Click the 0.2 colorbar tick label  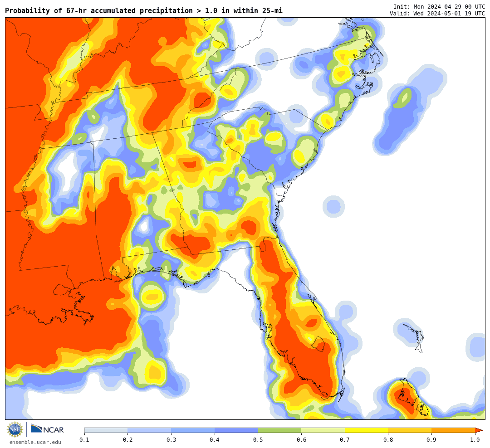pos(128,439)
